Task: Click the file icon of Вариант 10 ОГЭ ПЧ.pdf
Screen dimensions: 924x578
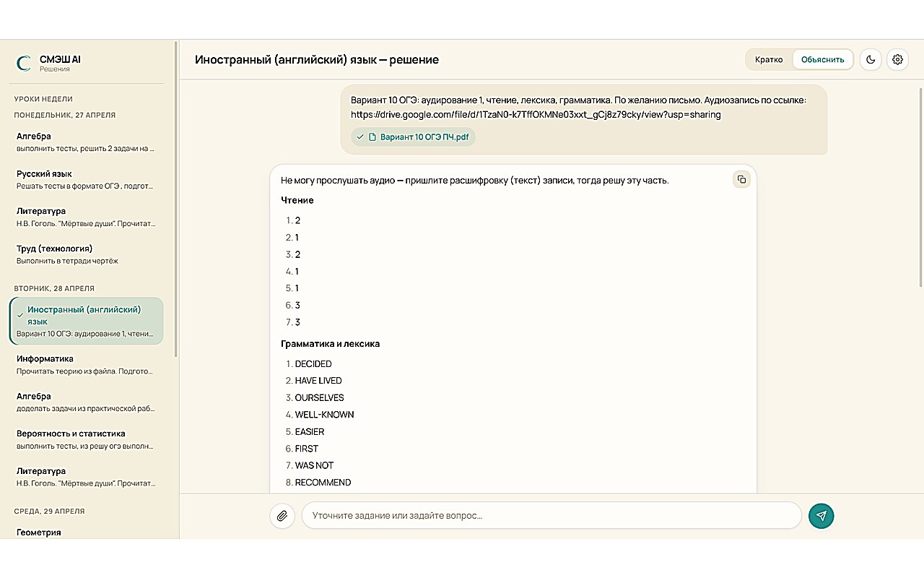Action: click(372, 137)
